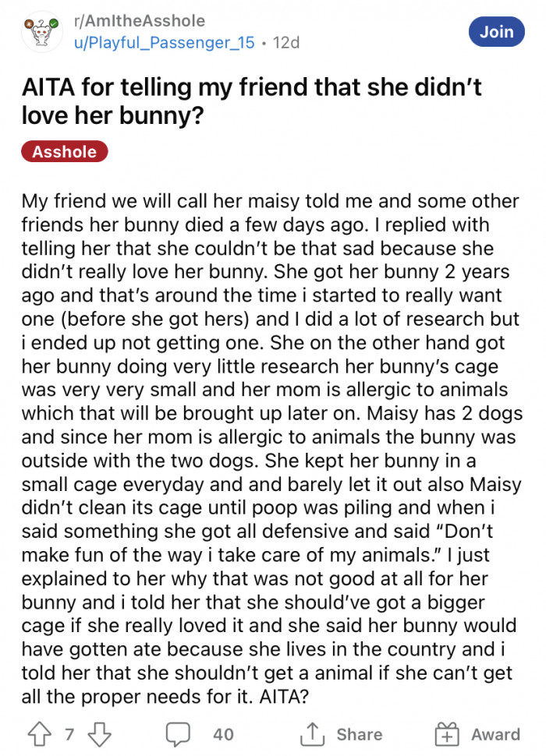Select the Share text label
The height and width of the screenshot is (756, 546).
pos(360,734)
